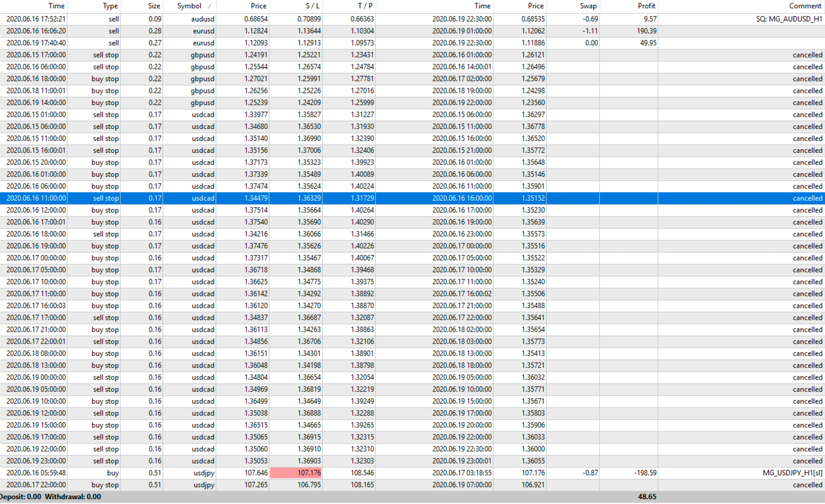This screenshot has width=825, height=504.
Task: Select the usdjpy buy stop cancelled row
Action: point(203,485)
